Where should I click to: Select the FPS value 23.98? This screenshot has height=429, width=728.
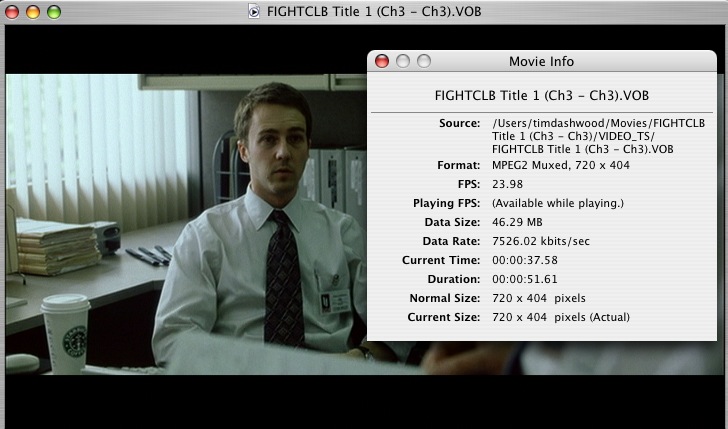pos(507,184)
